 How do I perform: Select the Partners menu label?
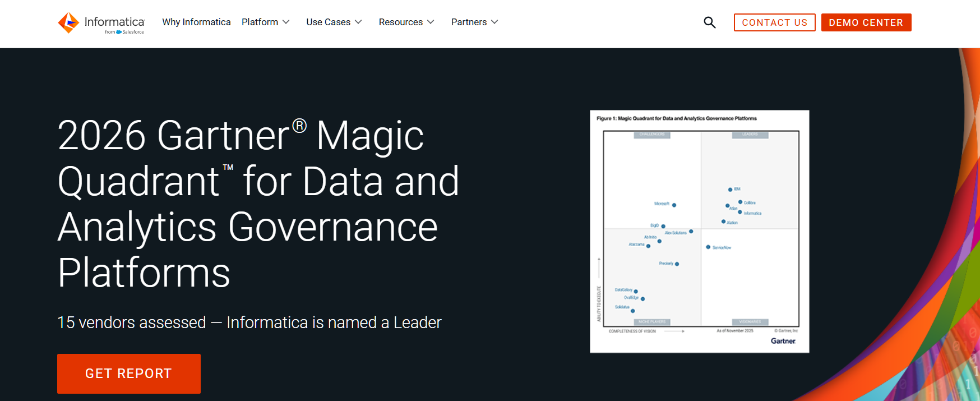(x=469, y=22)
